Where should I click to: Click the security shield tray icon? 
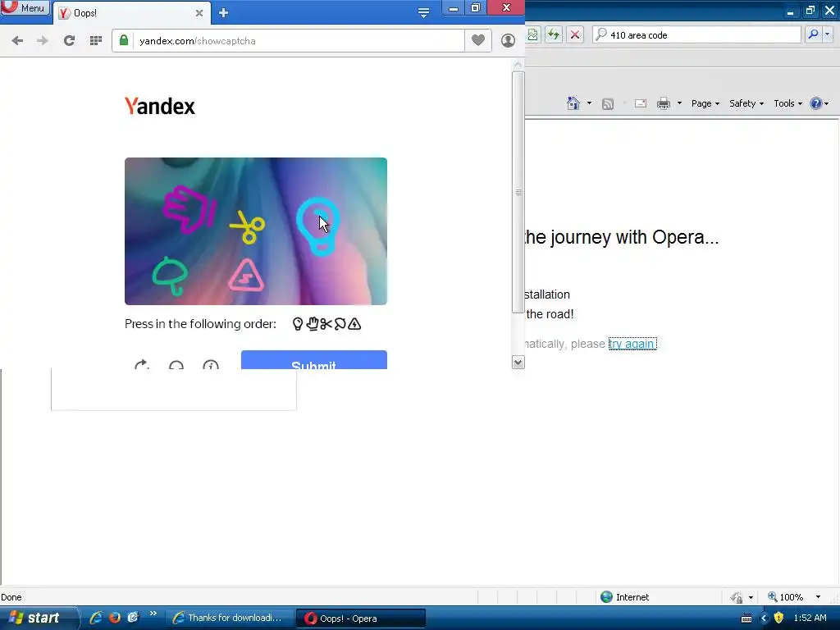tap(779, 618)
